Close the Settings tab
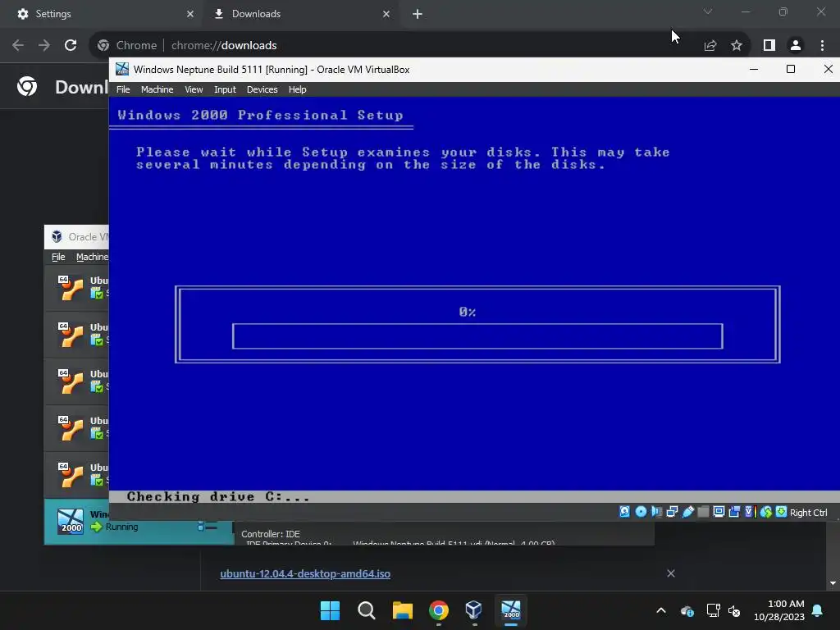 pos(190,14)
